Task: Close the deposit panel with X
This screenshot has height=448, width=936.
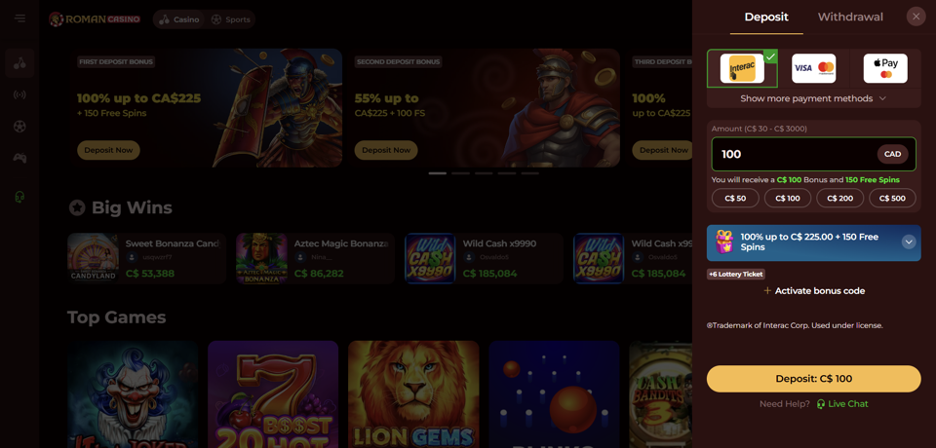Action: click(916, 16)
